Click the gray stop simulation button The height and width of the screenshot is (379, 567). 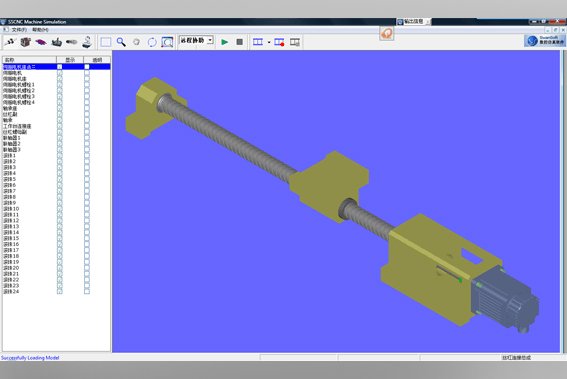tap(239, 42)
